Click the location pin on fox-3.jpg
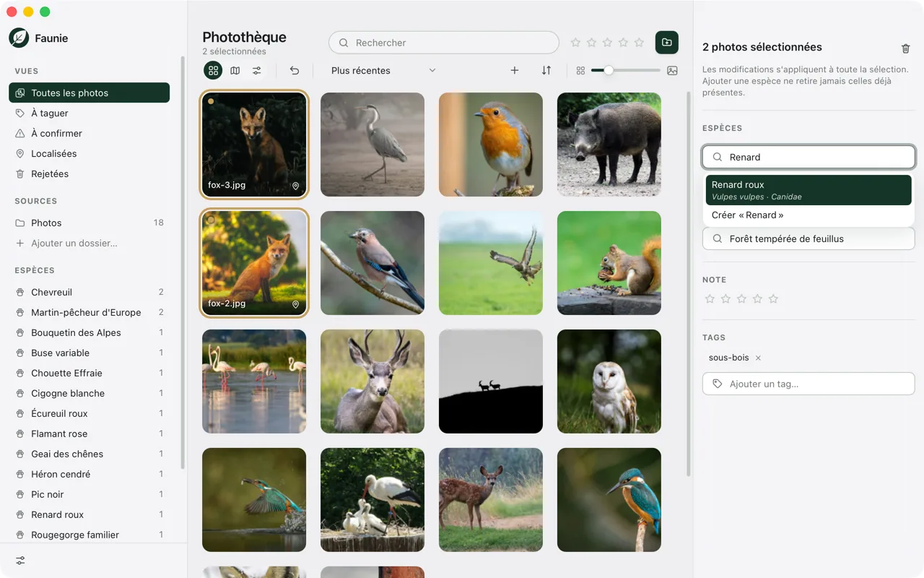Viewport: 924px width, 578px height. (295, 186)
